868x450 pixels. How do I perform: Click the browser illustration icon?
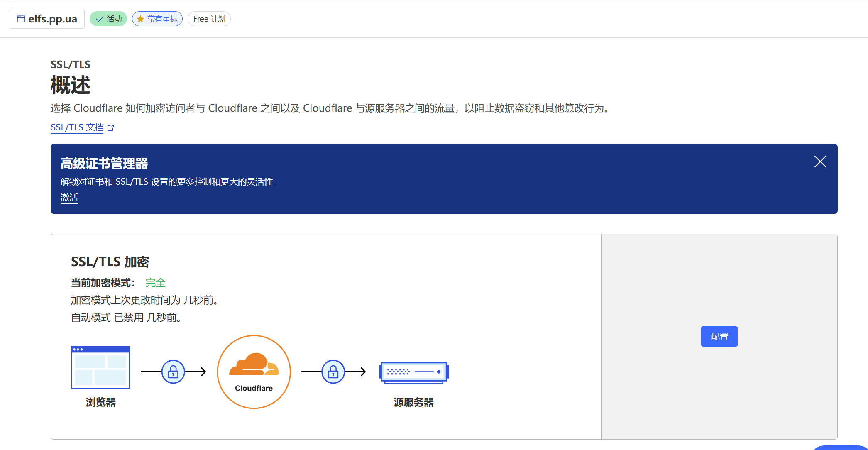pyautogui.click(x=100, y=367)
